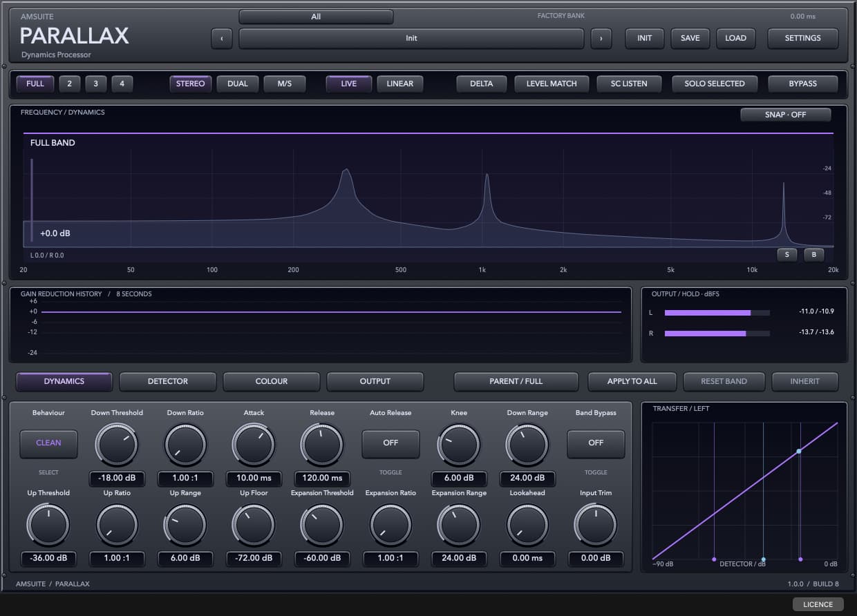This screenshot has height=616, width=857.
Task: Save the current preset
Action: tap(690, 39)
